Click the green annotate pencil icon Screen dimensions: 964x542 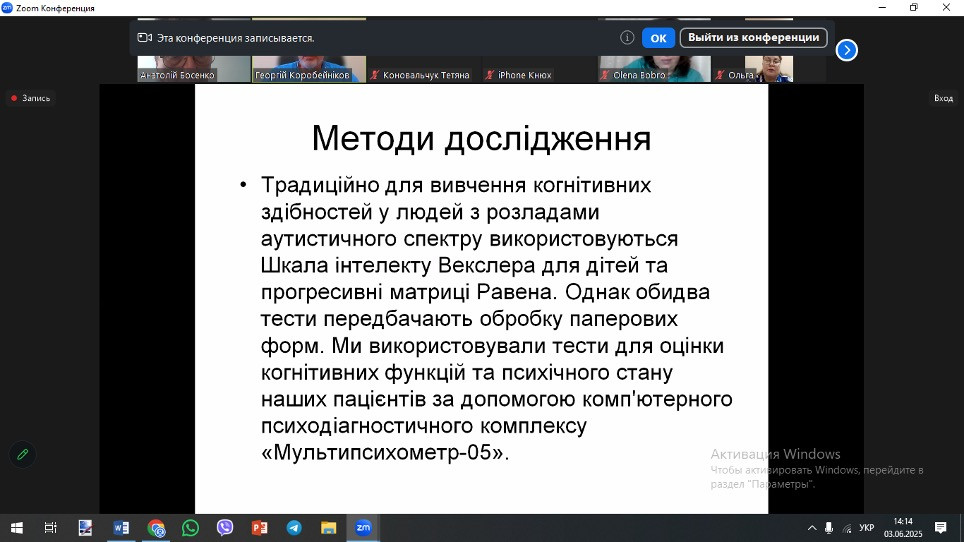23,455
